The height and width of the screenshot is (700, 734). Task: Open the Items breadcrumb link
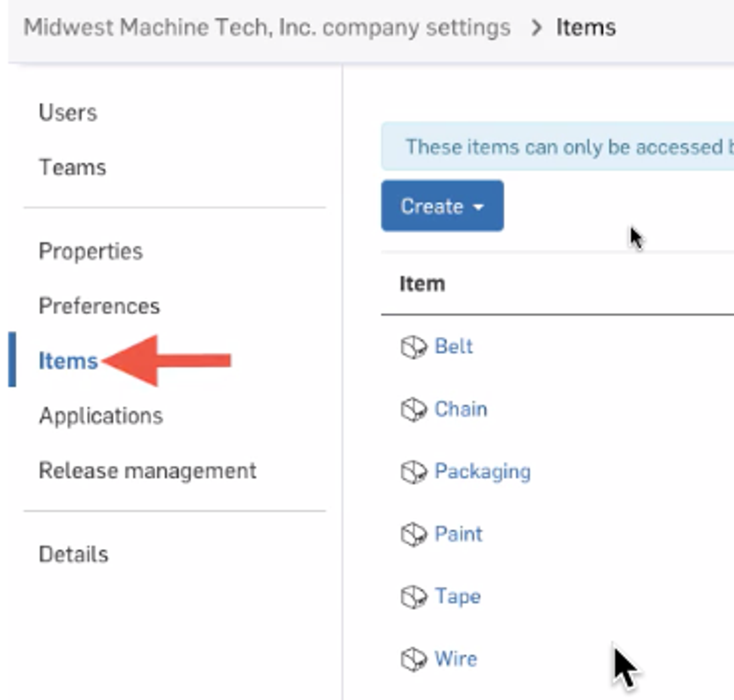(586, 27)
